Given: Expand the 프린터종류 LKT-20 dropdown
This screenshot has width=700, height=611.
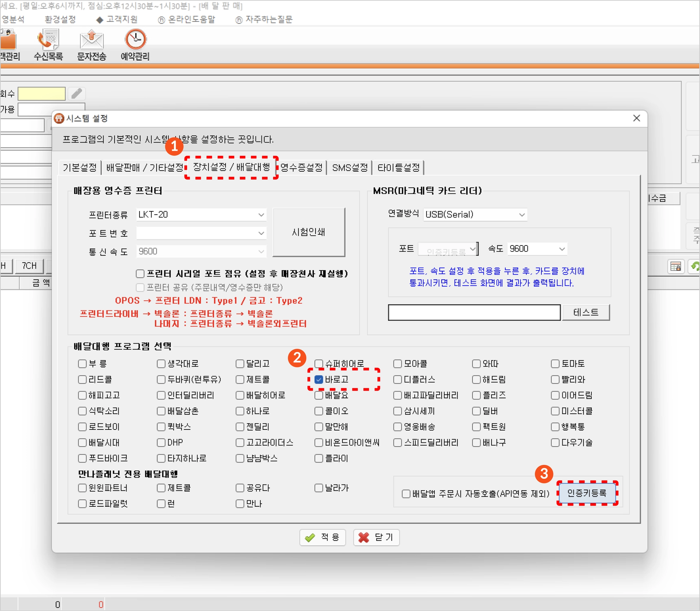Looking at the screenshot, I should (261, 215).
